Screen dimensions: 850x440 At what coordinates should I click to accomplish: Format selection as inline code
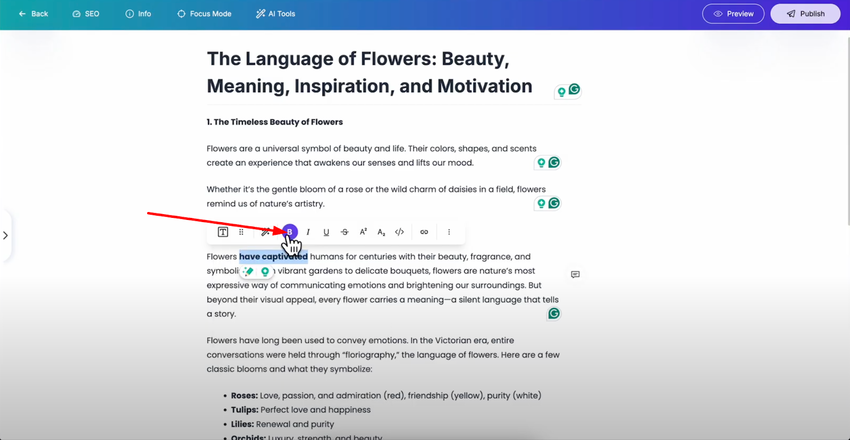click(400, 232)
